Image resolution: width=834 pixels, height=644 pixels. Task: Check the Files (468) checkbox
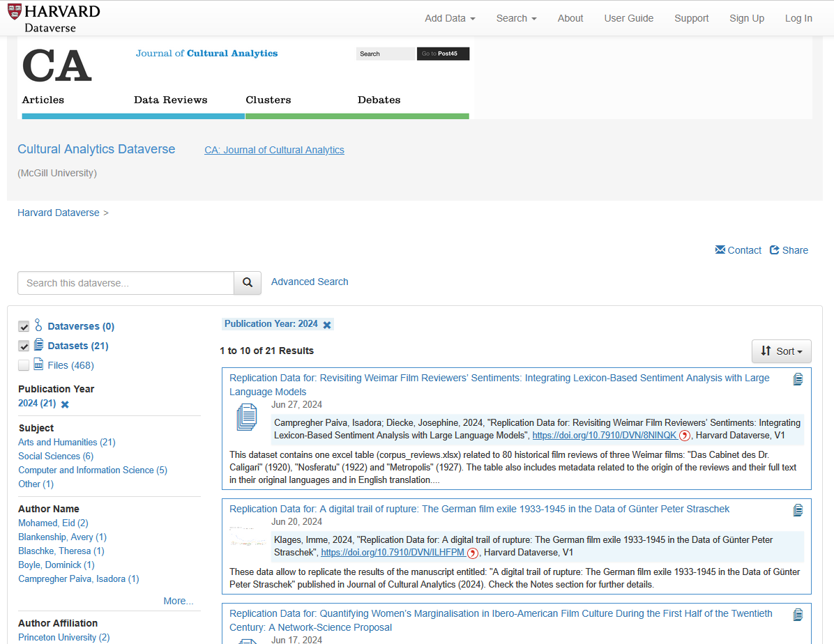(24, 365)
